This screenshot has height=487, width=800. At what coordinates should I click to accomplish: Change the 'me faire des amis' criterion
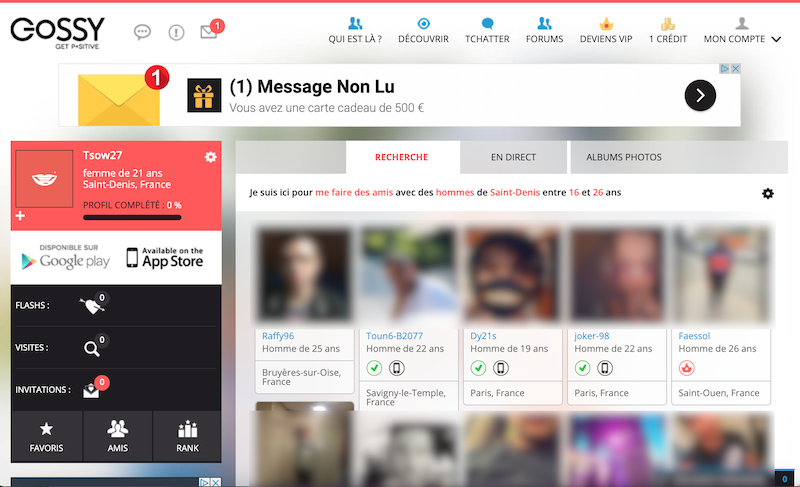pos(354,192)
